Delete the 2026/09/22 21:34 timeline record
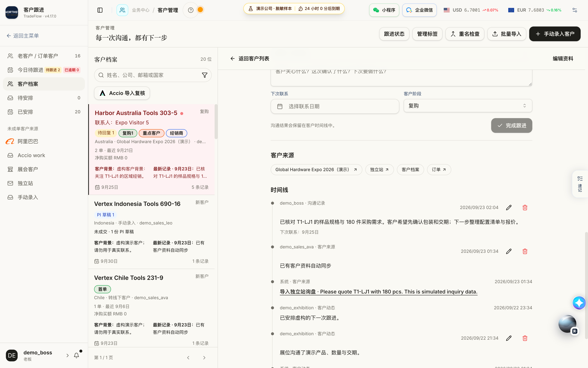The height and width of the screenshot is (368, 588). (525, 338)
